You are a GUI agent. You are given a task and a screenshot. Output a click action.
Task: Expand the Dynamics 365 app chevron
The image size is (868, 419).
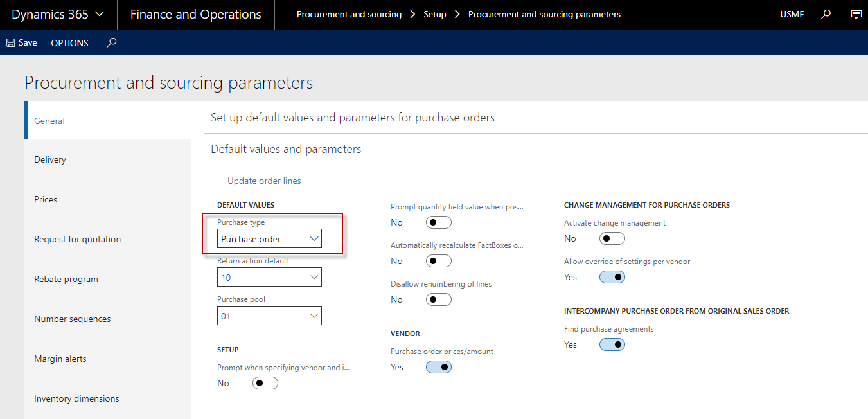(100, 14)
